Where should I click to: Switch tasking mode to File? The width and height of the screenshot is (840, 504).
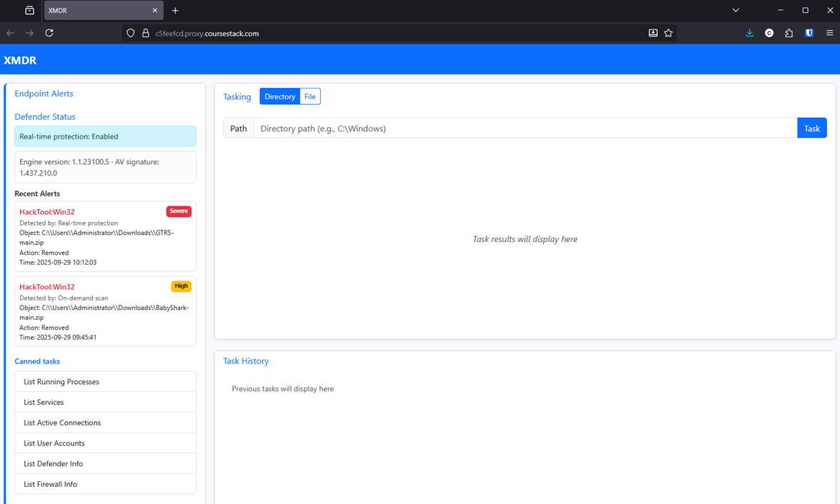(310, 96)
